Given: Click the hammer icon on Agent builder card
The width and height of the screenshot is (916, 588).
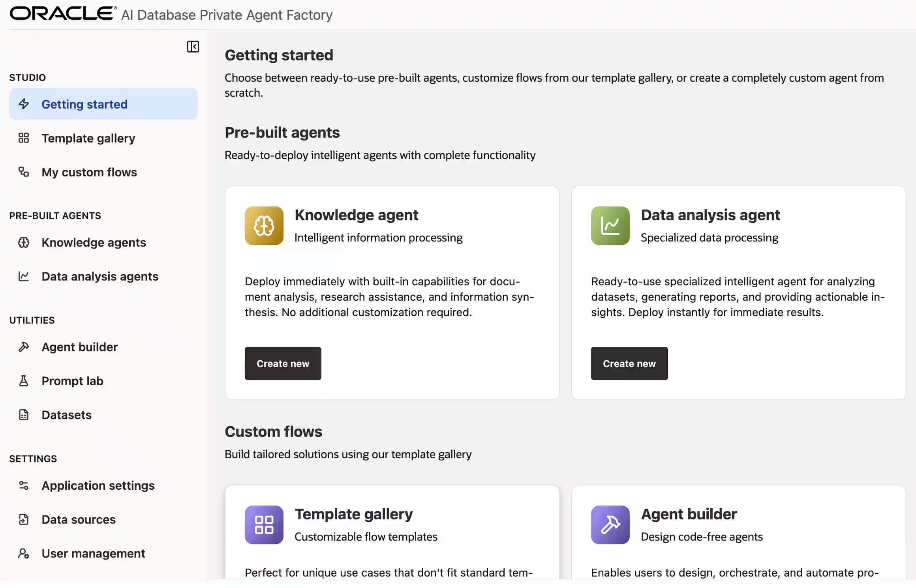Looking at the screenshot, I should pyautogui.click(x=610, y=524).
